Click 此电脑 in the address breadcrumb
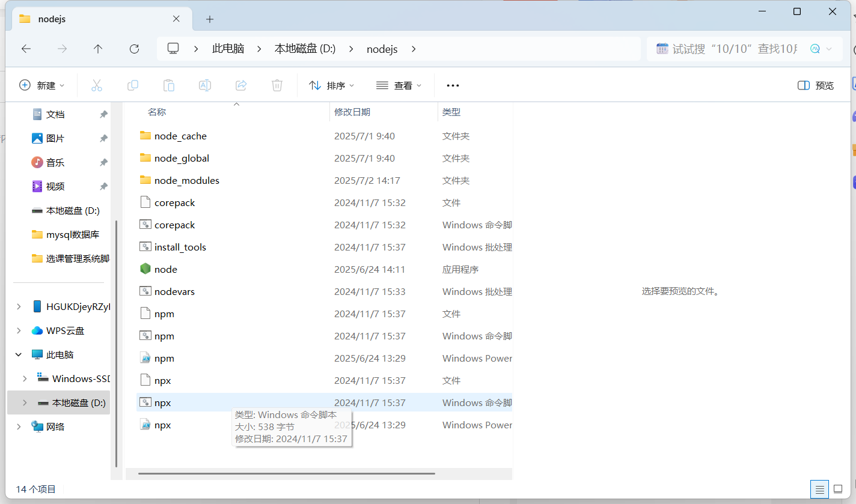 (228, 49)
